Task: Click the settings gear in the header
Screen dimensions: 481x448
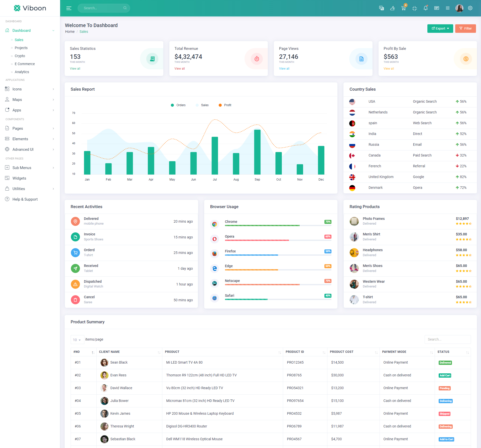Action: coord(470,8)
